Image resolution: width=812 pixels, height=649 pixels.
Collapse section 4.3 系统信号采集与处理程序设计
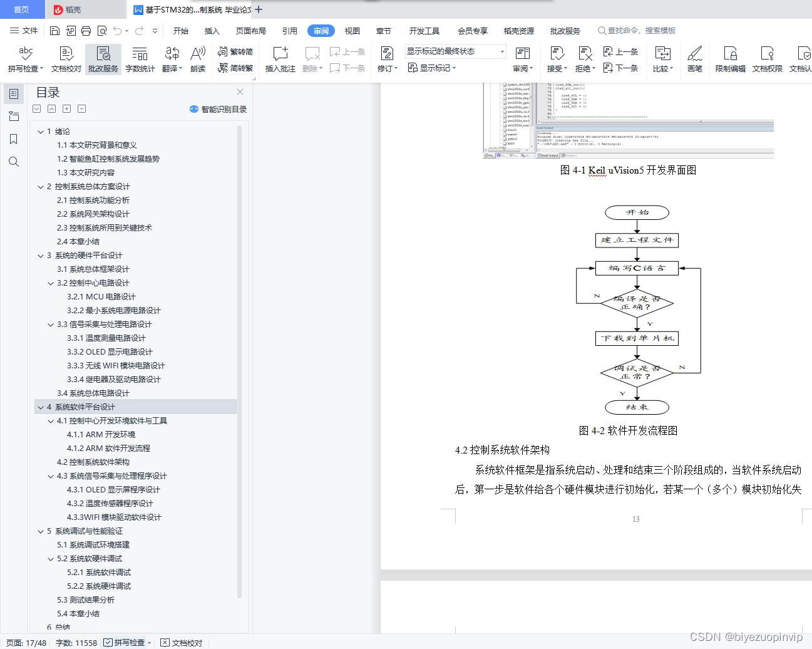click(51, 476)
